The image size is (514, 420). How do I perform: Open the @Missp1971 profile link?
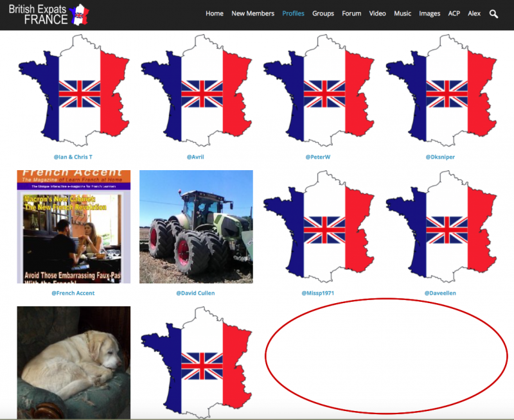coord(318,293)
